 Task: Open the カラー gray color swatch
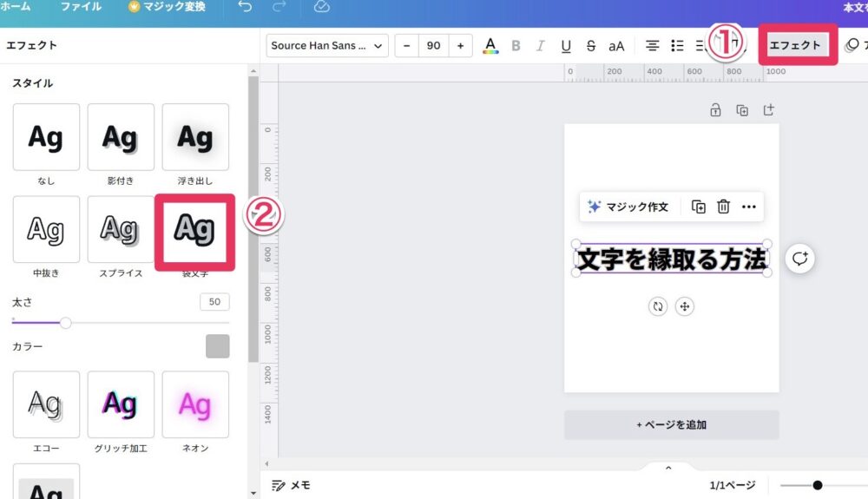coord(217,346)
